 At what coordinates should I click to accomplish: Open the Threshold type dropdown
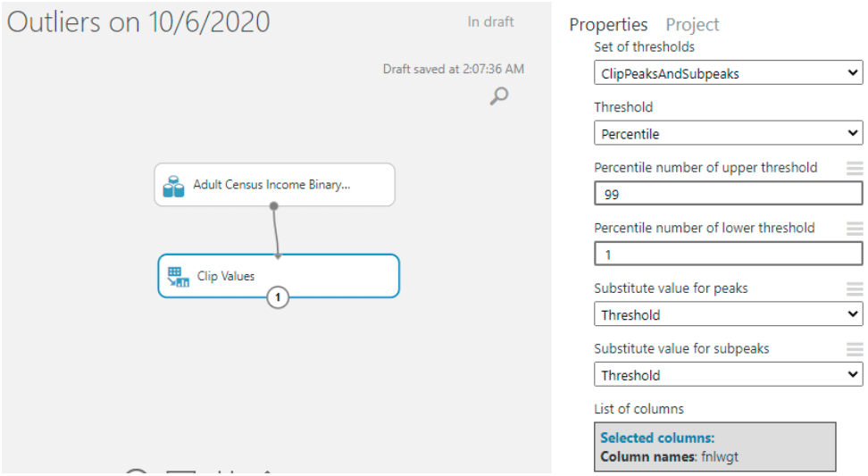(x=728, y=134)
